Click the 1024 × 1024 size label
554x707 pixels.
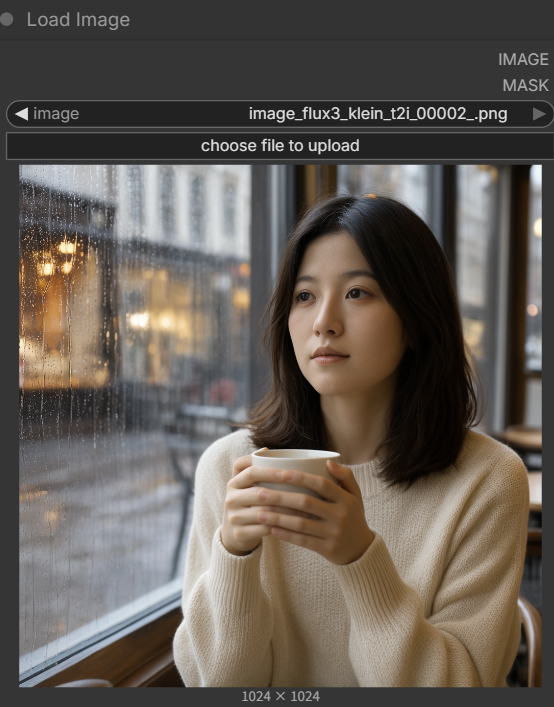[280, 696]
